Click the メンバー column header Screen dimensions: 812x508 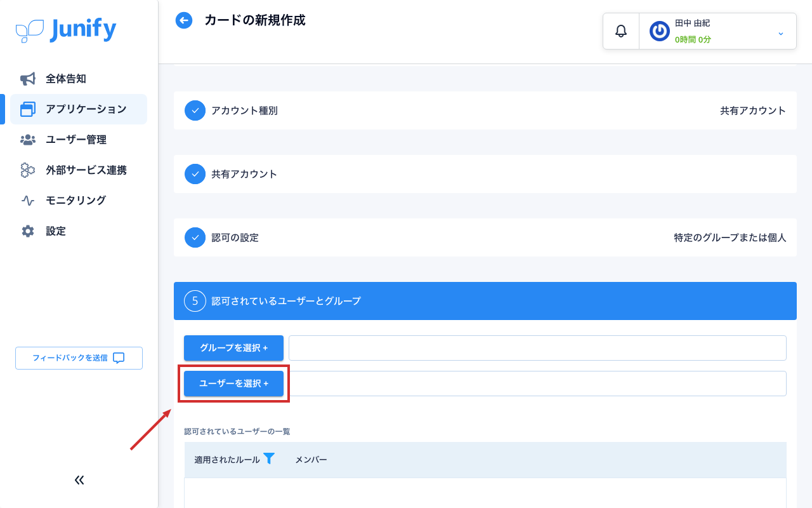tap(311, 460)
